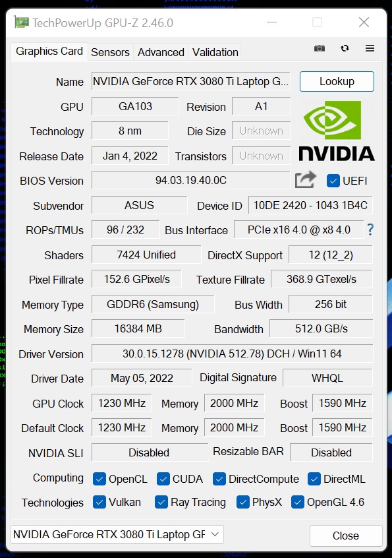This screenshot has height=558, width=392.
Task: Click the Name field with GPU name
Action: (191, 82)
